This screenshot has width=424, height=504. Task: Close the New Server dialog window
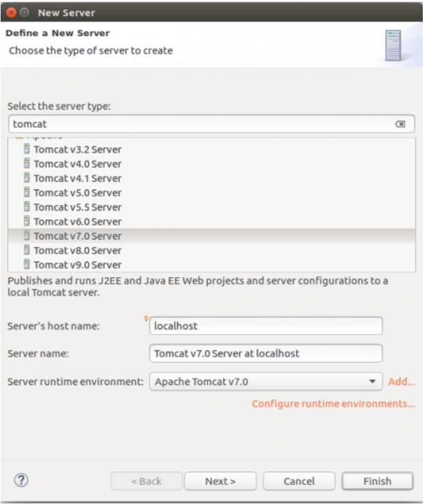[x=10, y=12]
